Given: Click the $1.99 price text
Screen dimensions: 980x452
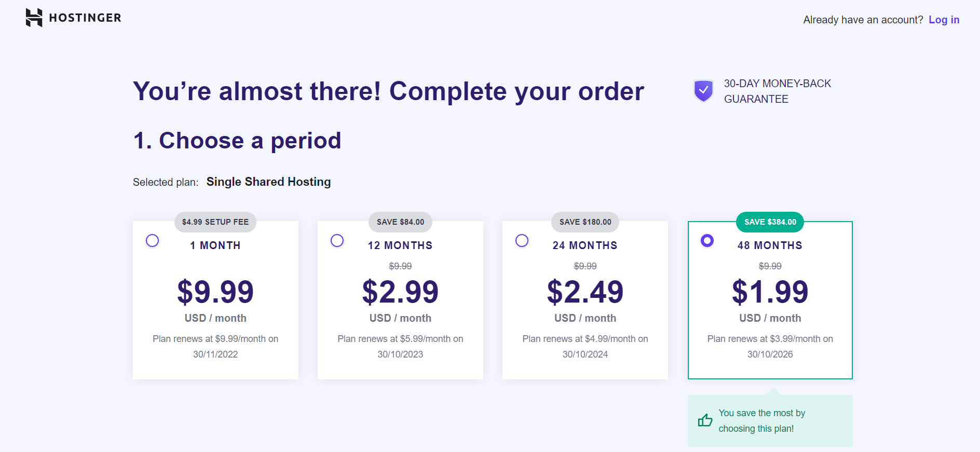Looking at the screenshot, I should 770,292.
